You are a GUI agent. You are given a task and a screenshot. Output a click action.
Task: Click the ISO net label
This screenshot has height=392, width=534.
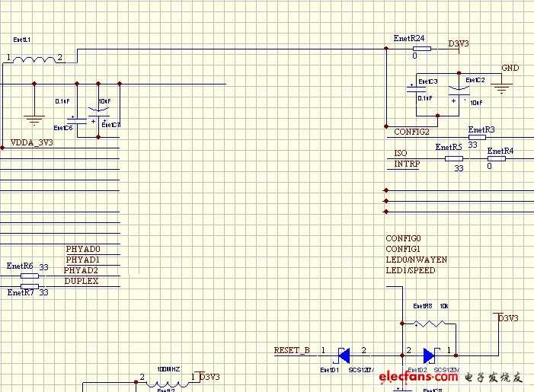(401, 154)
